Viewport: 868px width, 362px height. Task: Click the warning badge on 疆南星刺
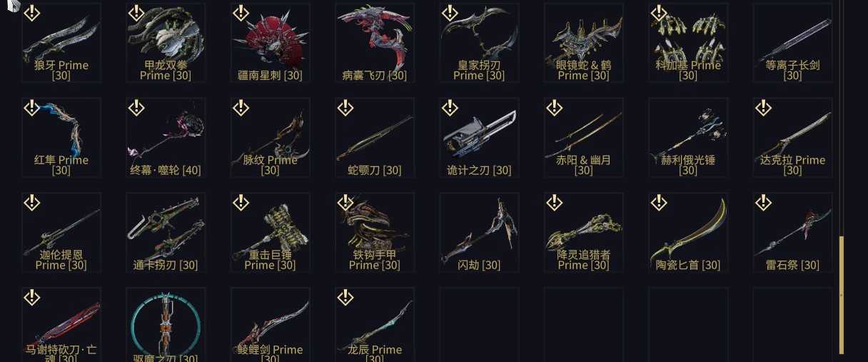(x=241, y=13)
